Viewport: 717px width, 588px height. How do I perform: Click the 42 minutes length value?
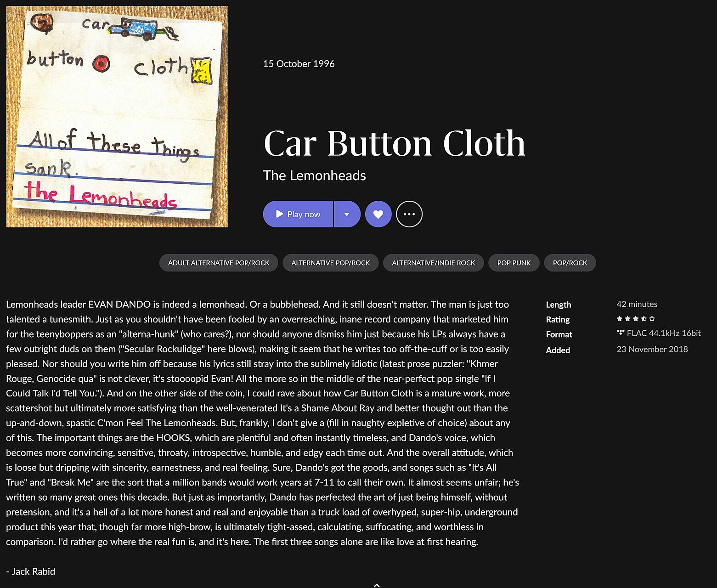pyautogui.click(x=637, y=304)
